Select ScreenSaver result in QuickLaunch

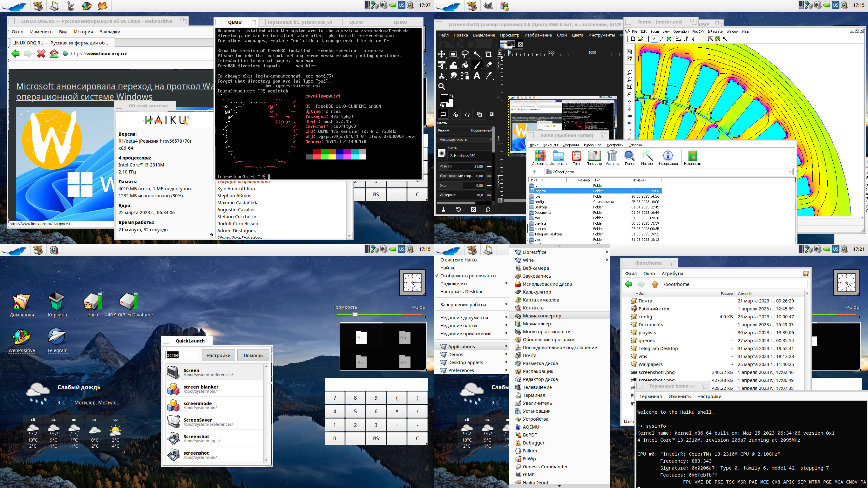pos(214,422)
